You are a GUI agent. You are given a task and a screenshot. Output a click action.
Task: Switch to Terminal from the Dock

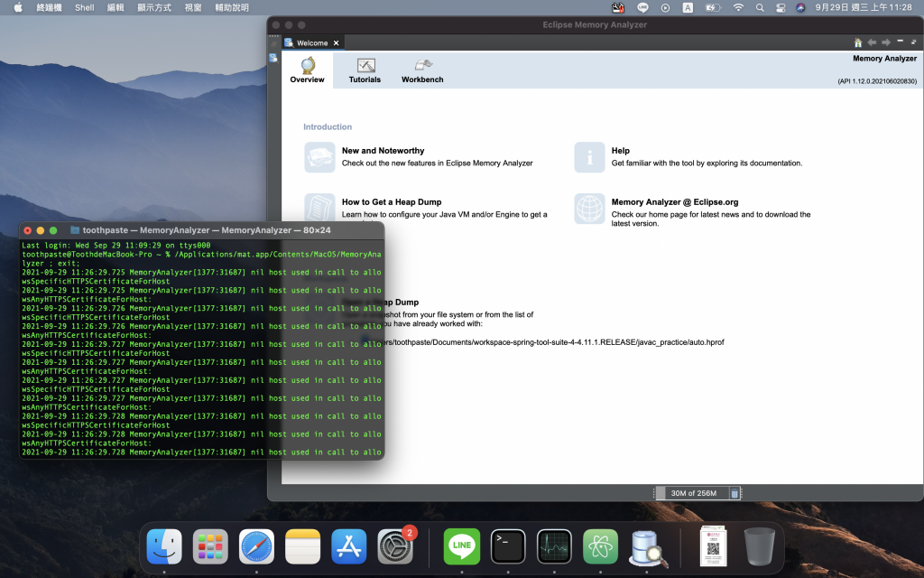click(508, 546)
